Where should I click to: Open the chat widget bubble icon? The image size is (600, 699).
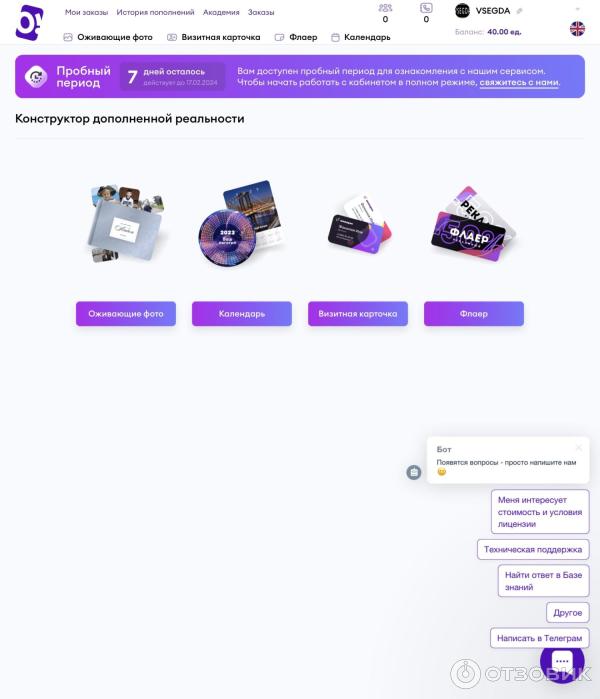[562, 661]
